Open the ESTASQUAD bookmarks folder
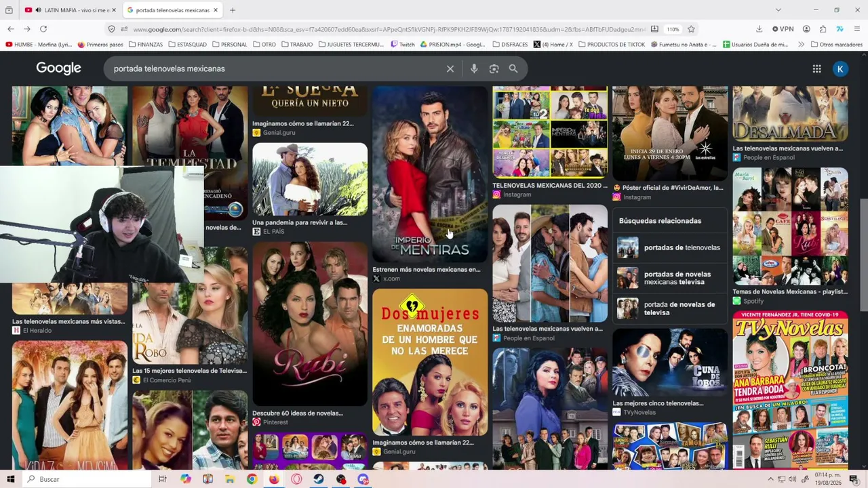 tap(187, 45)
